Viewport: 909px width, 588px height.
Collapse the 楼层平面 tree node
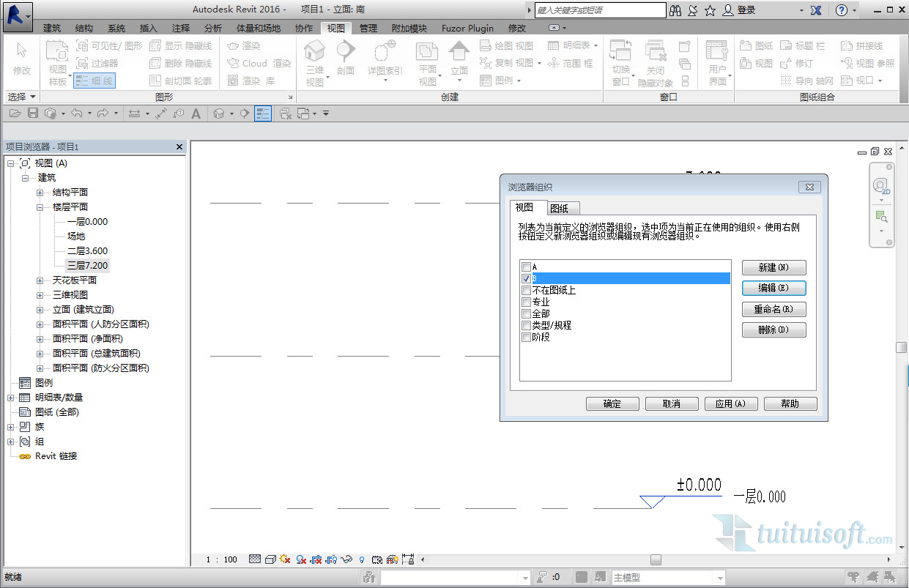coord(40,207)
